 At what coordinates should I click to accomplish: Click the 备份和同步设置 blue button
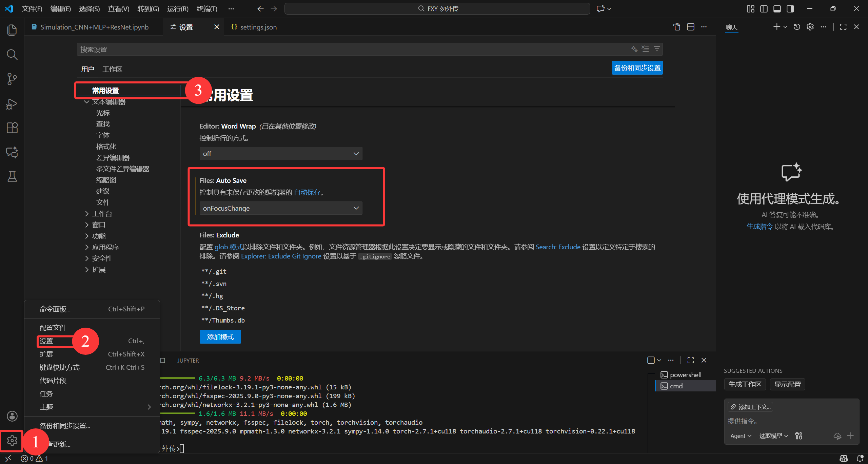pyautogui.click(x=637, y=68)
